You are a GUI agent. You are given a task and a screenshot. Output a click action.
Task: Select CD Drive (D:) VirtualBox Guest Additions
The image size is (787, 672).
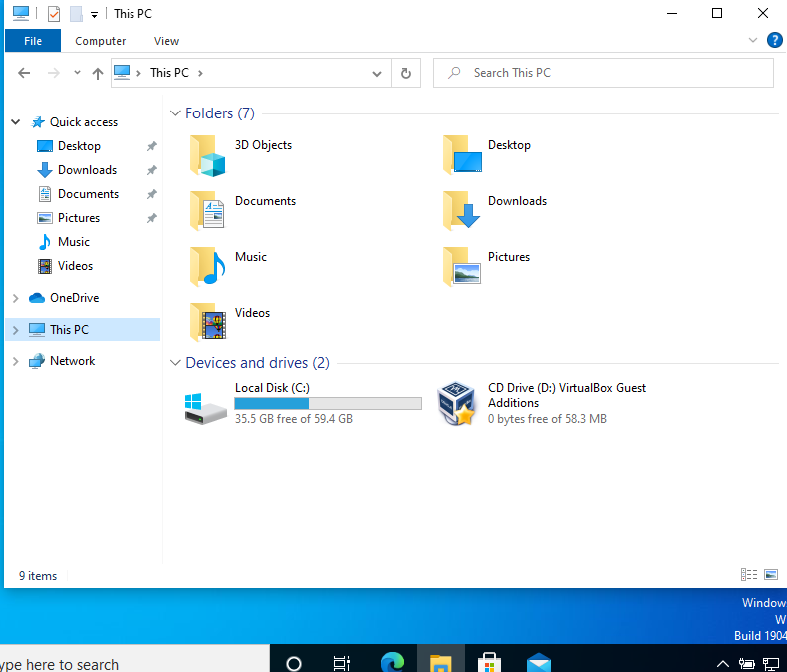pos(541,403)
